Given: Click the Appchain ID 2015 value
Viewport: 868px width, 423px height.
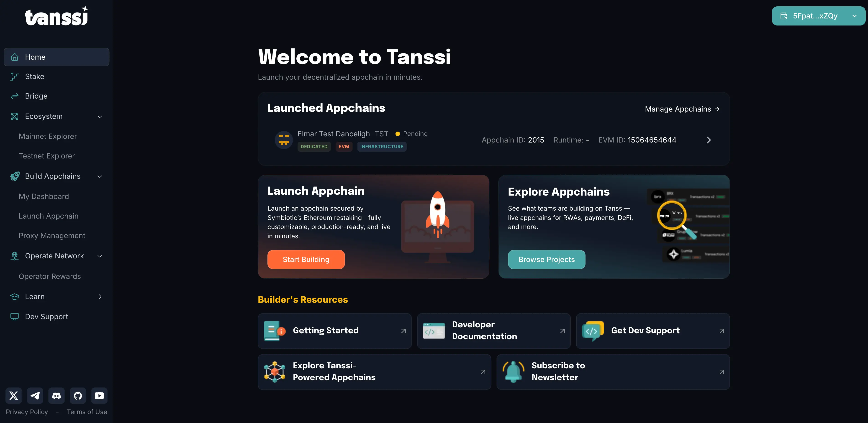Looking at the screenshot, I should [536, 140].
